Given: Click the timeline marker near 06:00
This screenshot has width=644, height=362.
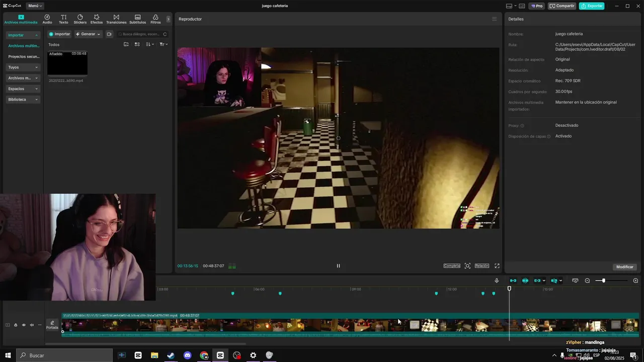Looking at the screenshot, I should tap(280, 293).
